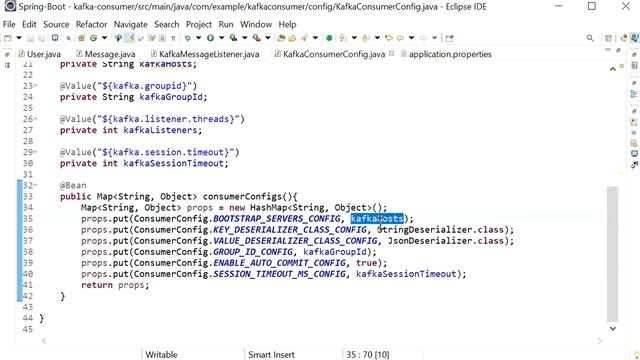The height and width of the screenshot is (360, 640).
Task: Collapse the @Value fold on line 26
Action: 36,119
